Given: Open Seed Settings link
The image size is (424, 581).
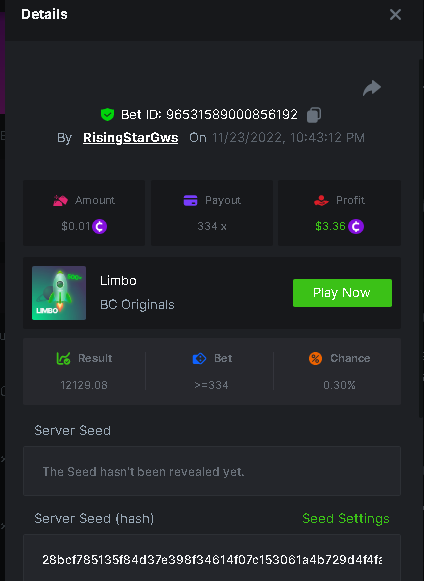Looking at the screenshot, I should point(346,518).
